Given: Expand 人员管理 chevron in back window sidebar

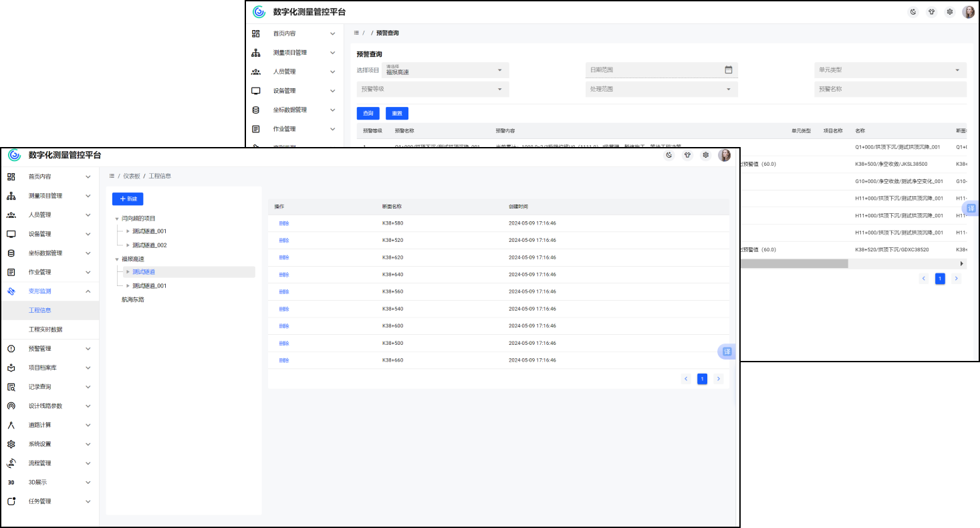Looking at the screenshot, I should (333, 72).
